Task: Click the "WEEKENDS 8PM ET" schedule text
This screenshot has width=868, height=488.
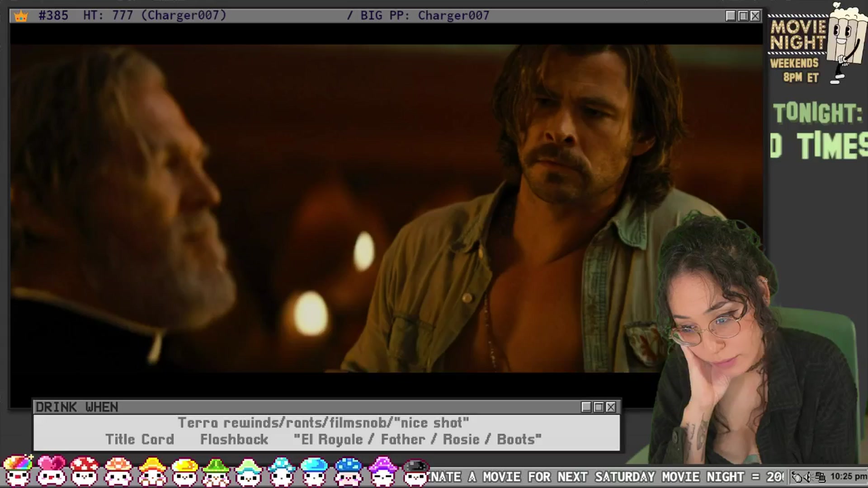Action: click(x=795, y=70)
